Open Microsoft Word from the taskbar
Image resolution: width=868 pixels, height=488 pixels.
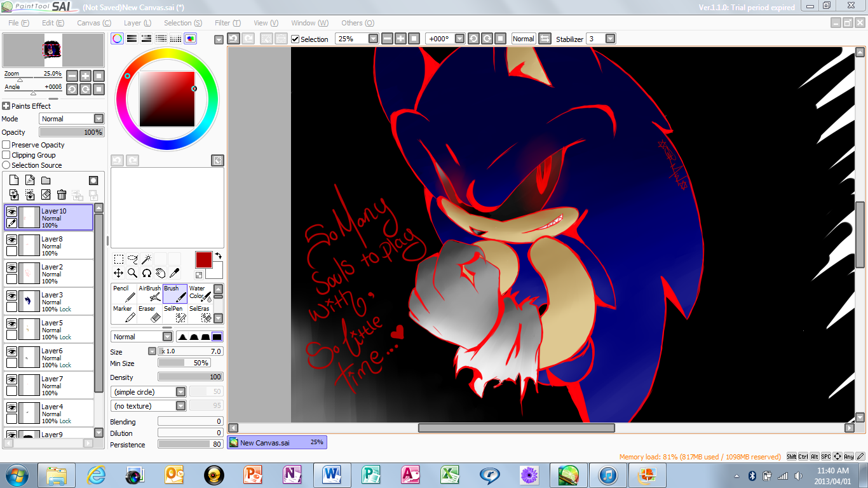click(x=332, y=475)
